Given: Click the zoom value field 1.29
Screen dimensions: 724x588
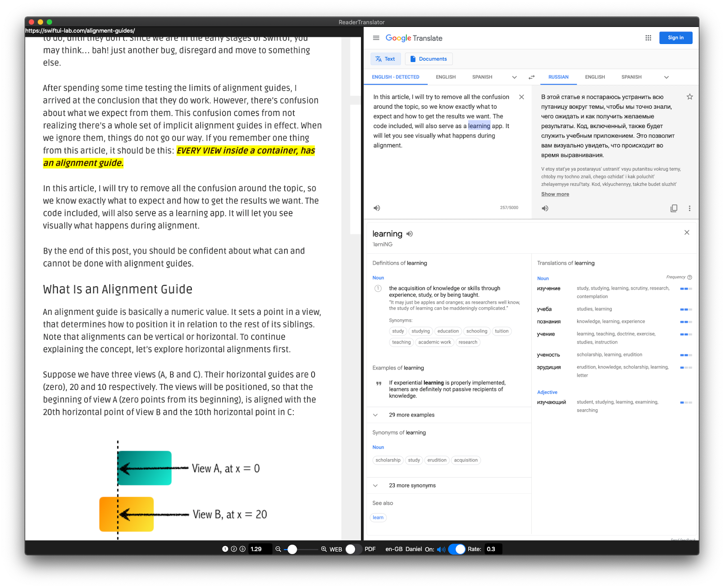Looking at the screenshot, I should (x=260, y=549).
